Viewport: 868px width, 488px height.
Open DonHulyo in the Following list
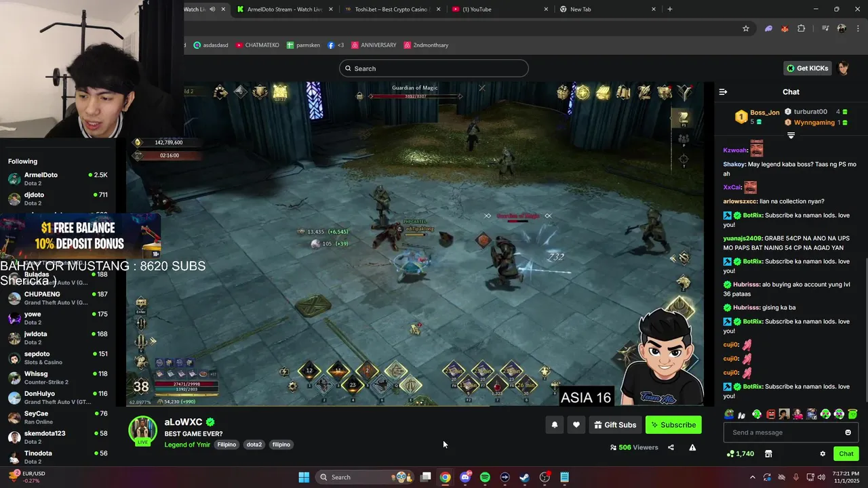[x=57, y=397]
